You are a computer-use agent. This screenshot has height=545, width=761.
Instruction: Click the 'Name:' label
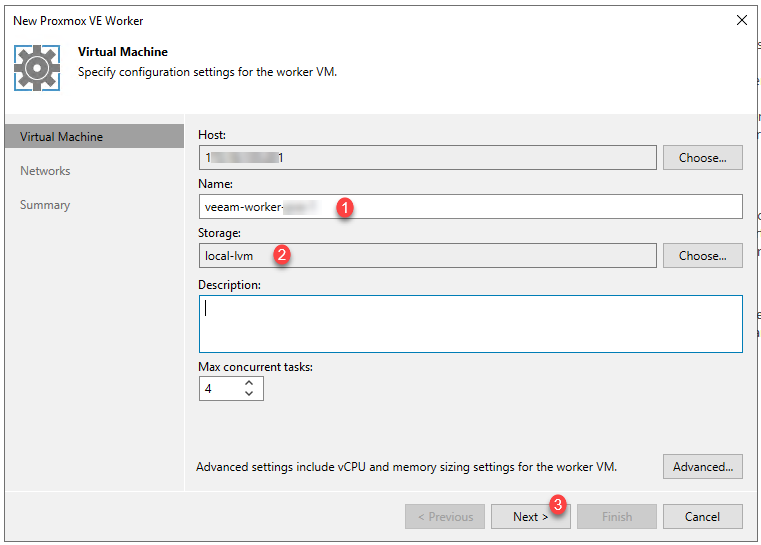pyautogui.click(x=215, y=184)
